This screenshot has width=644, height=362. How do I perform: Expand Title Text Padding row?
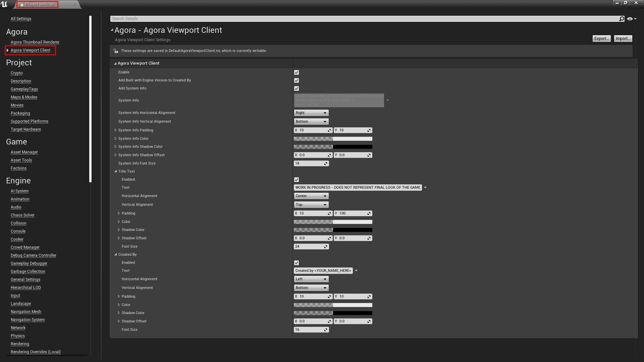pyautogui.click(x=119, y=214)
